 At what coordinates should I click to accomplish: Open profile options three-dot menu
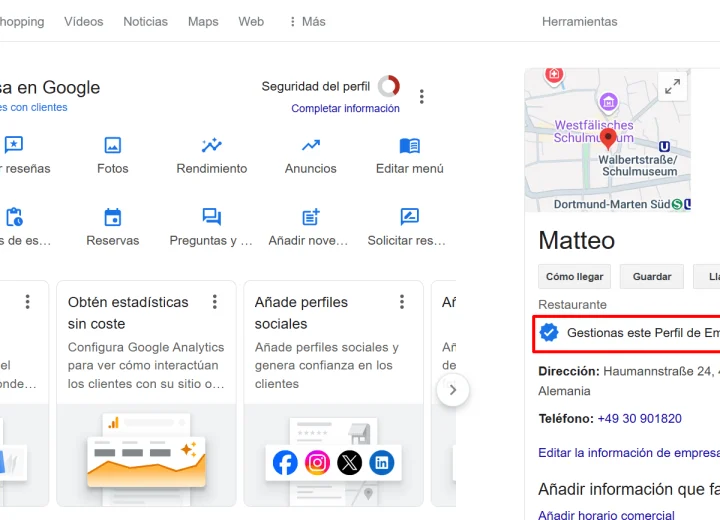click(x=422, y=96)
